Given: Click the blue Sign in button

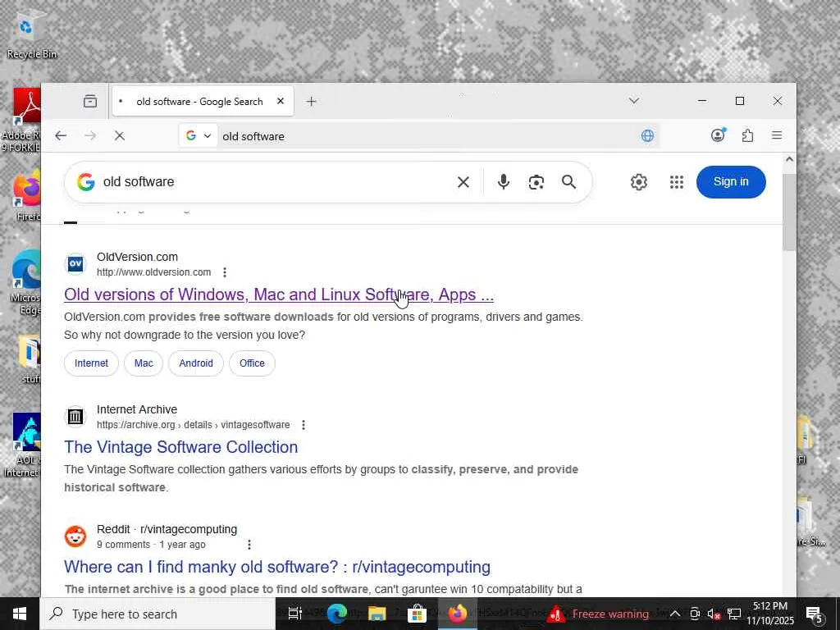Looking at the screenshot, I should pos(731,181).
